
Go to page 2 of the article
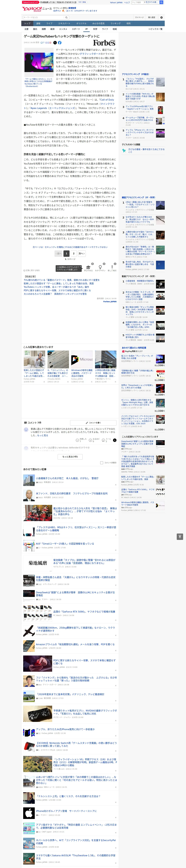tap(74, 253)
